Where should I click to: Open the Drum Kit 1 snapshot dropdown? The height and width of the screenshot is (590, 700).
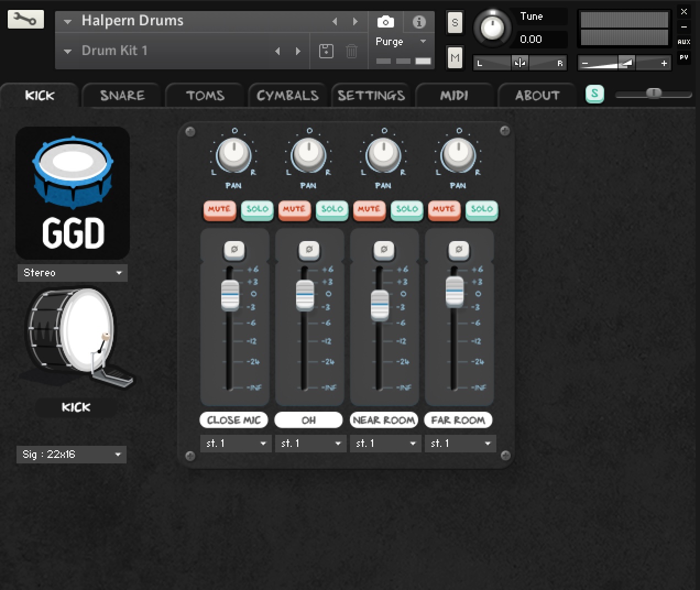tap(68, 51)
